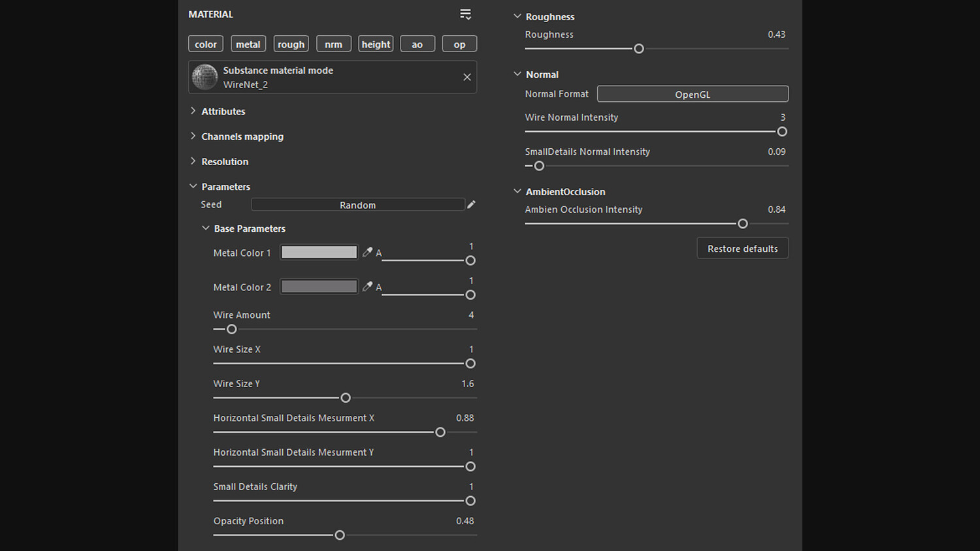Toggle the color channel button
The width and height of the screenshot is (980, 551).
pyautogui.click(x=206, y=44)
